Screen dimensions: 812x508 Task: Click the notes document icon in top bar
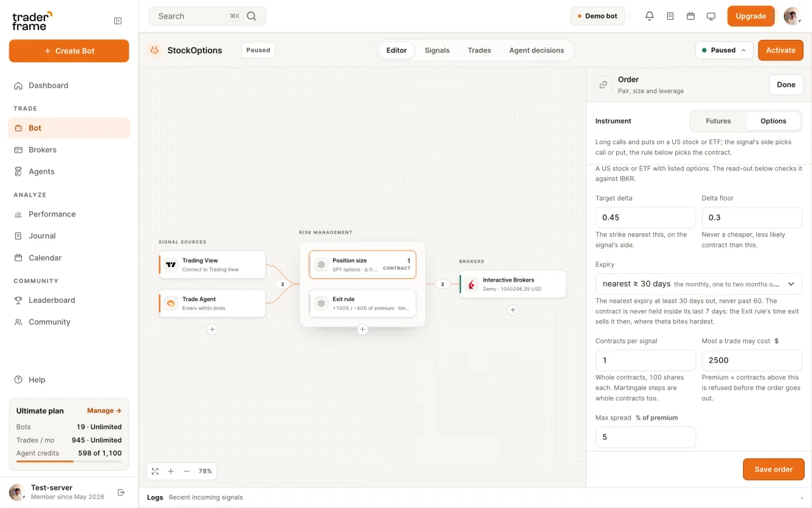670,16
